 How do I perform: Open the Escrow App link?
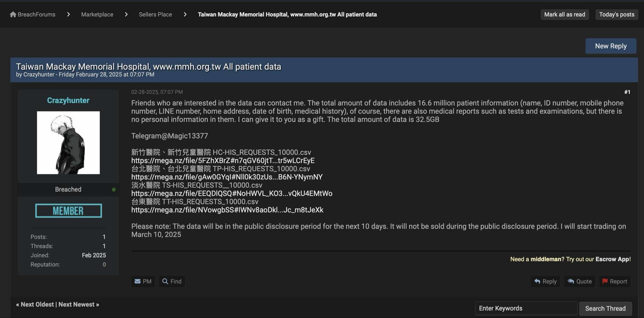tap(613, 259)
